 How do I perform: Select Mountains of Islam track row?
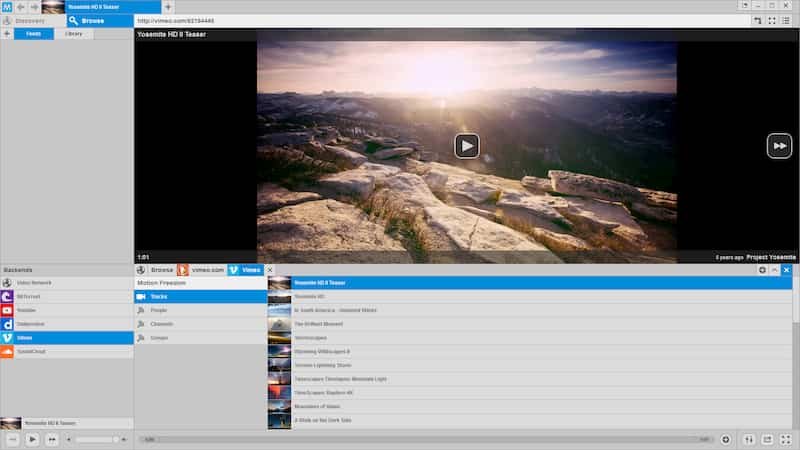pos(530,407)
